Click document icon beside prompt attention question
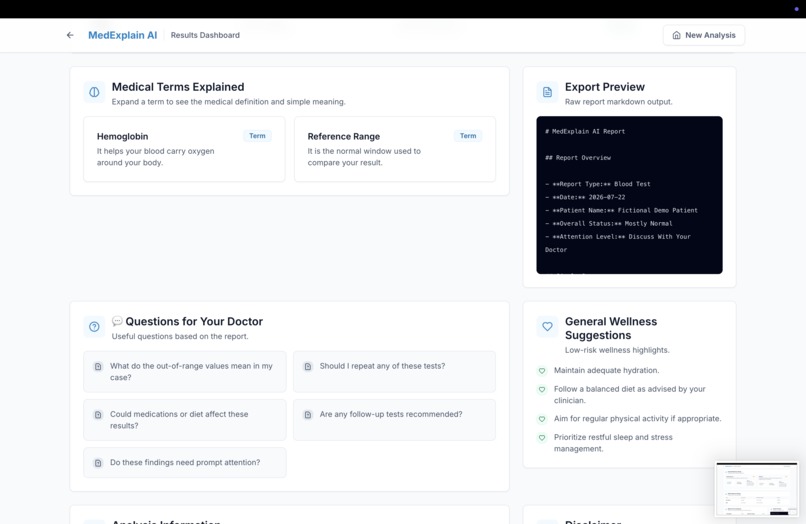Image resolution: width=806 pixels, height=524 pixels. coord(98,463)
